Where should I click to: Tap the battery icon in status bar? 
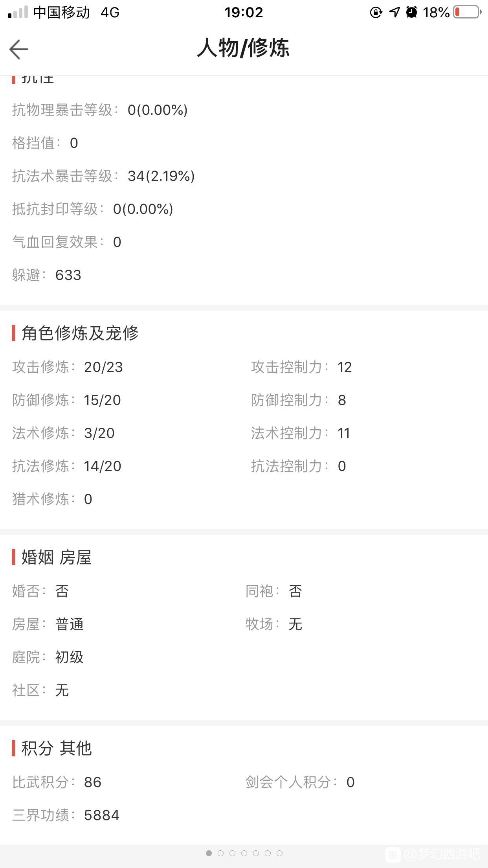click(x=468, y=12)
